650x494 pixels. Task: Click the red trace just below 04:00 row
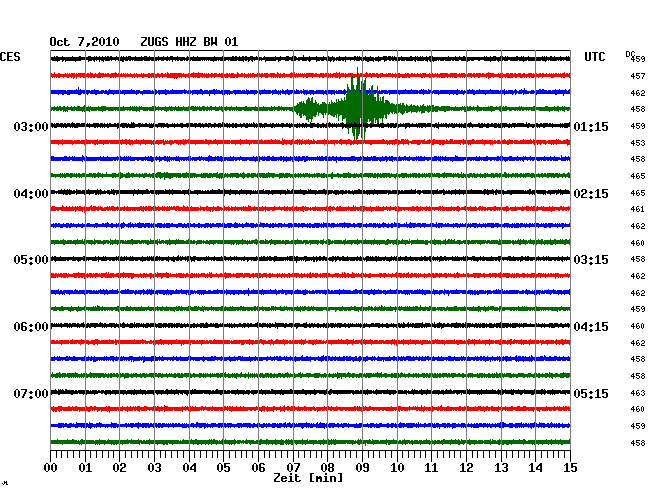(310, 208)
